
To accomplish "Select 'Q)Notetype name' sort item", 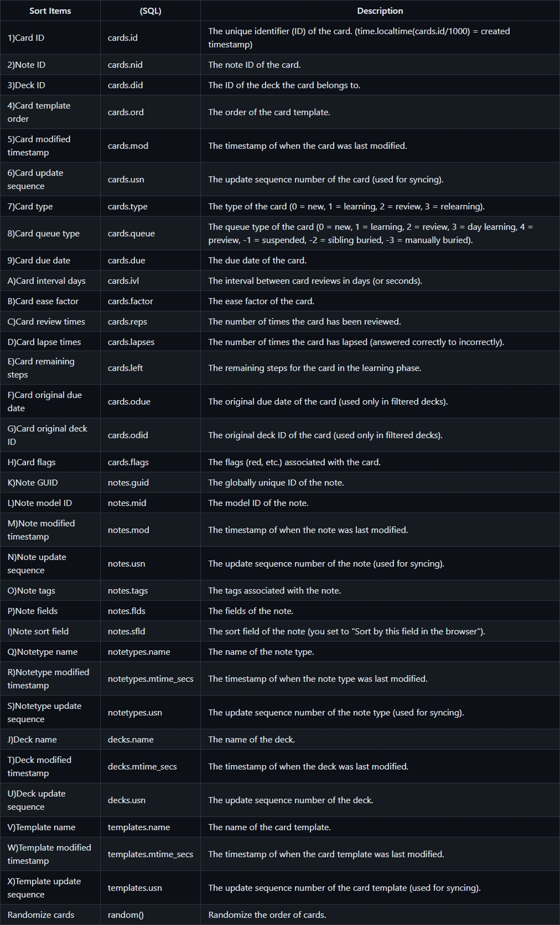I will click(x=42, y=652).
